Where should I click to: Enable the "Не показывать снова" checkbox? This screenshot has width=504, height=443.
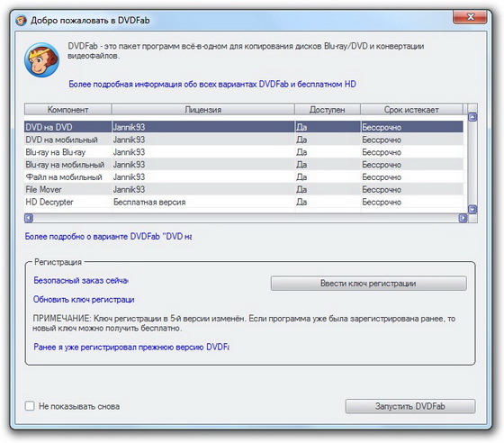pyautogui.click(x=30, y=406)
